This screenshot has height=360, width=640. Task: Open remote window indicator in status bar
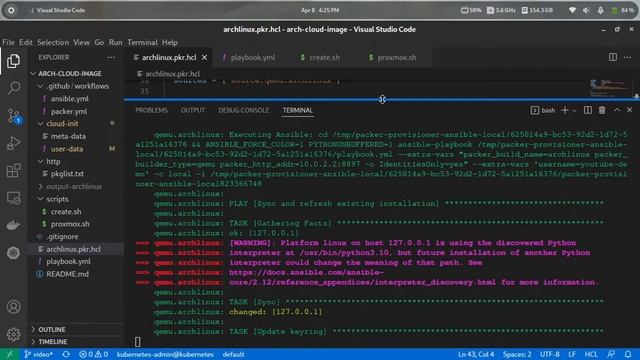pyautogui.click(x=9, y=354)
